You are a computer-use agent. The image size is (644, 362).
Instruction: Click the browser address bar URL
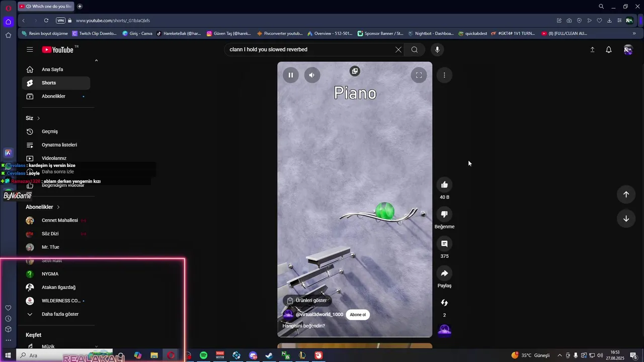113,21
